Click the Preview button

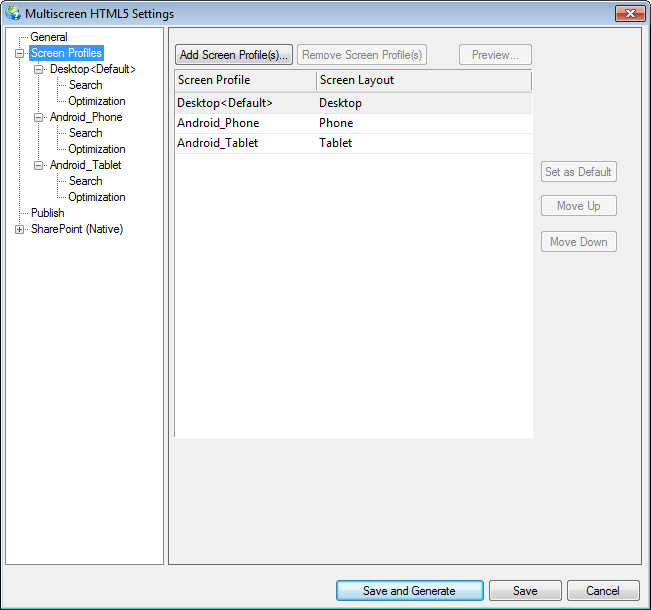[495, 55]
